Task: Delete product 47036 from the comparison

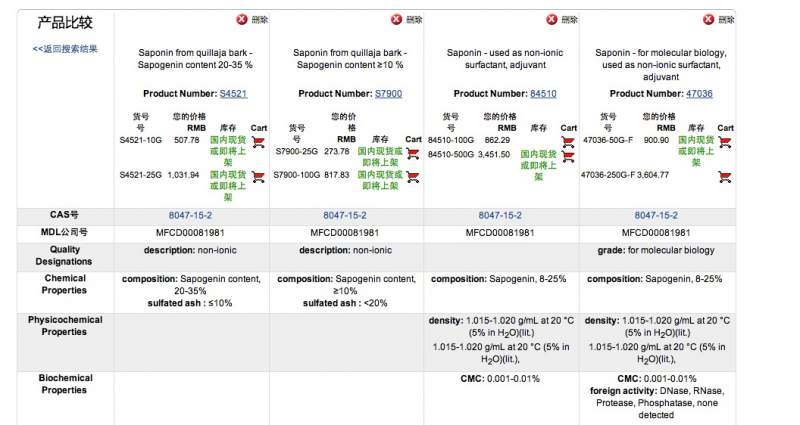Action: click(707, 19)
